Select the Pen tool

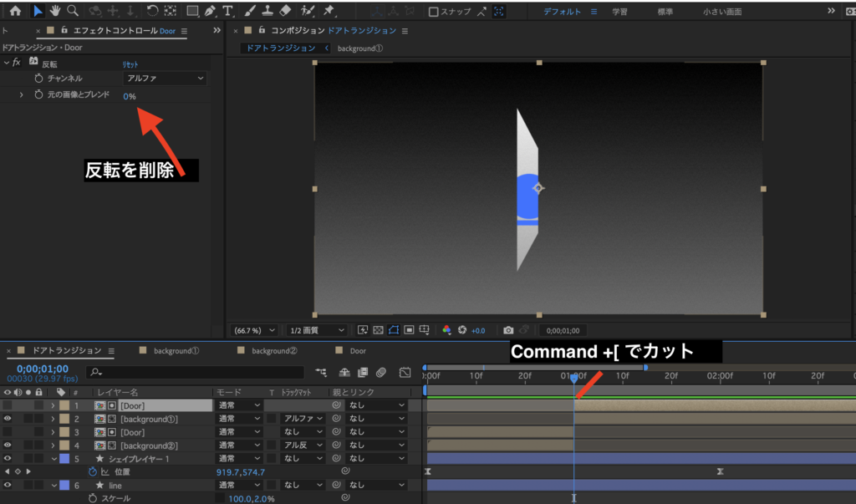[210, 11]
